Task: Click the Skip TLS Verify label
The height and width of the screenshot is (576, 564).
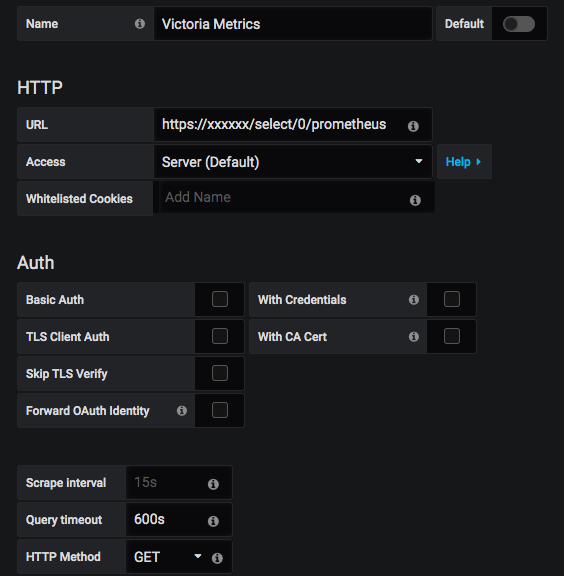Action: tap(67, 374)
